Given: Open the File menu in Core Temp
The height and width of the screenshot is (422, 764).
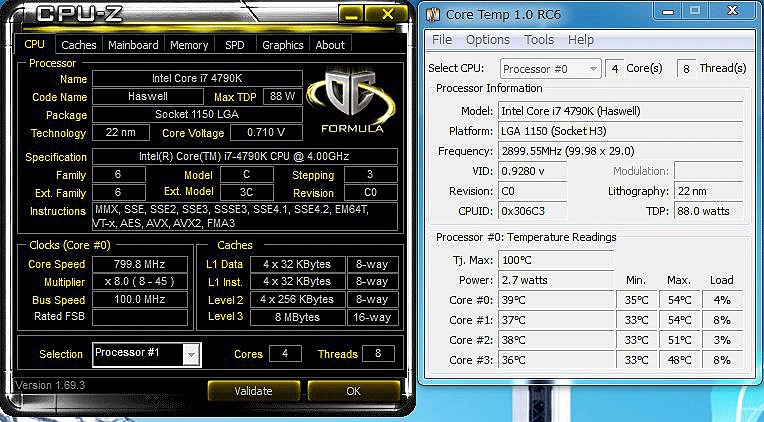Looking at the screenshot, I should (x=442, y=39).
